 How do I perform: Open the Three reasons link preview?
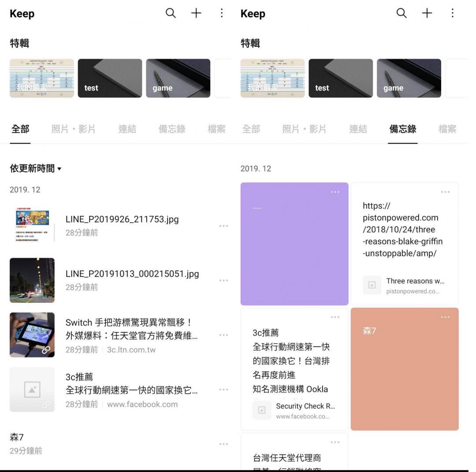(404, 286)
